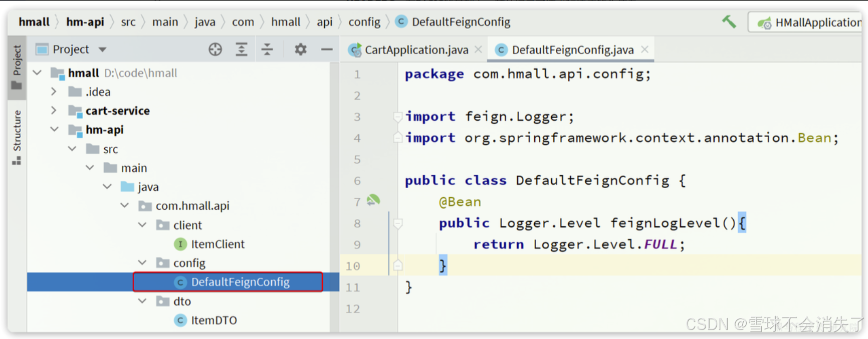This screenshot has height=339, width=868.
Task: Fold the import block via gutter marker line 3
Action: tap(397, 117)
